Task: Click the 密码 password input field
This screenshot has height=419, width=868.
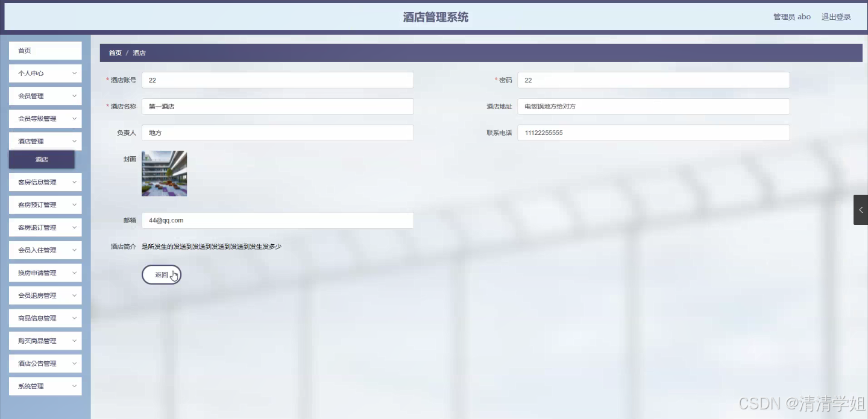Action: click(653, 80)
